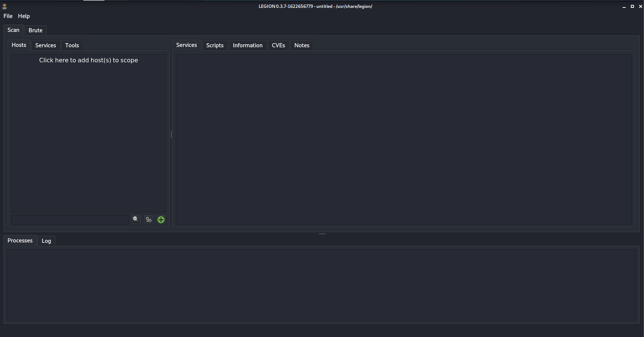Select the Hosts tab in left panel
The width and height of the screenshot is (644, 337).
coord(19,45)
